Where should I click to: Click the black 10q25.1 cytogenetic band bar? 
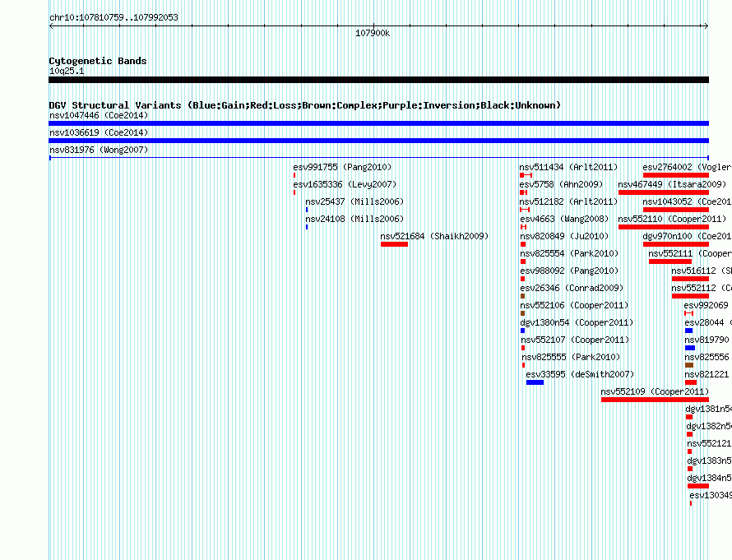click(378, 80)
